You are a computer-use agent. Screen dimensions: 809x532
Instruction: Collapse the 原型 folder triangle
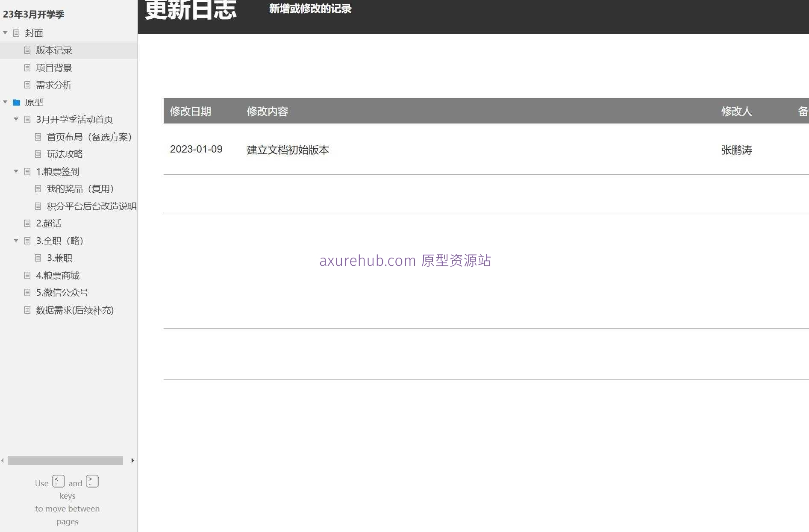click(x=5, y=102)
